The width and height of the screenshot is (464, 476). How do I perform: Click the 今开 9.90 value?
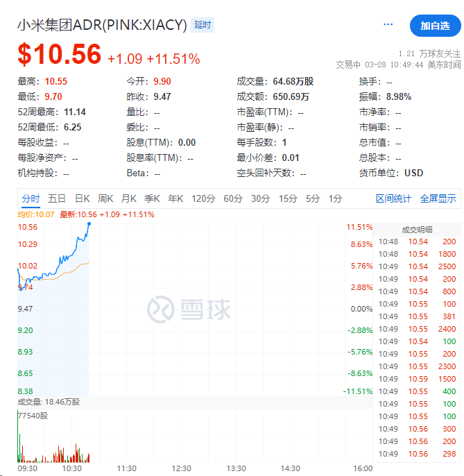pyautogui.click(x=162, y=81)
